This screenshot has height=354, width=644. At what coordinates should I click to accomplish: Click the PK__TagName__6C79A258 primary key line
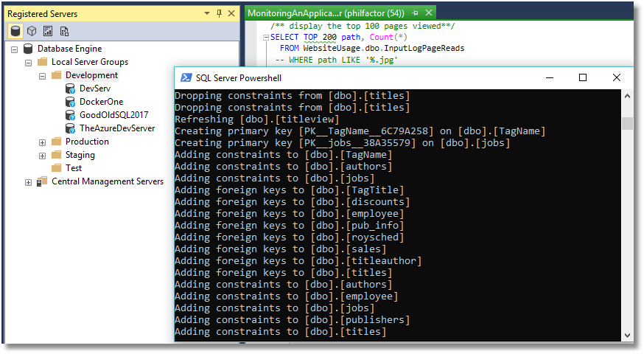360,131
